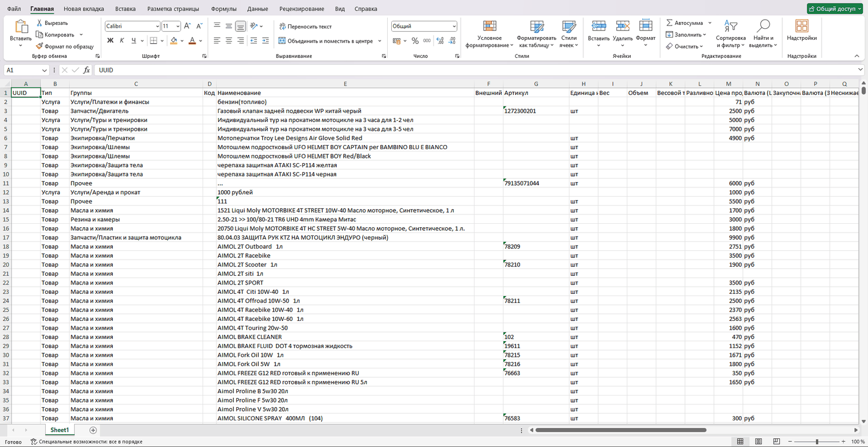Switch to the Формулы tab

pos(223,9)
